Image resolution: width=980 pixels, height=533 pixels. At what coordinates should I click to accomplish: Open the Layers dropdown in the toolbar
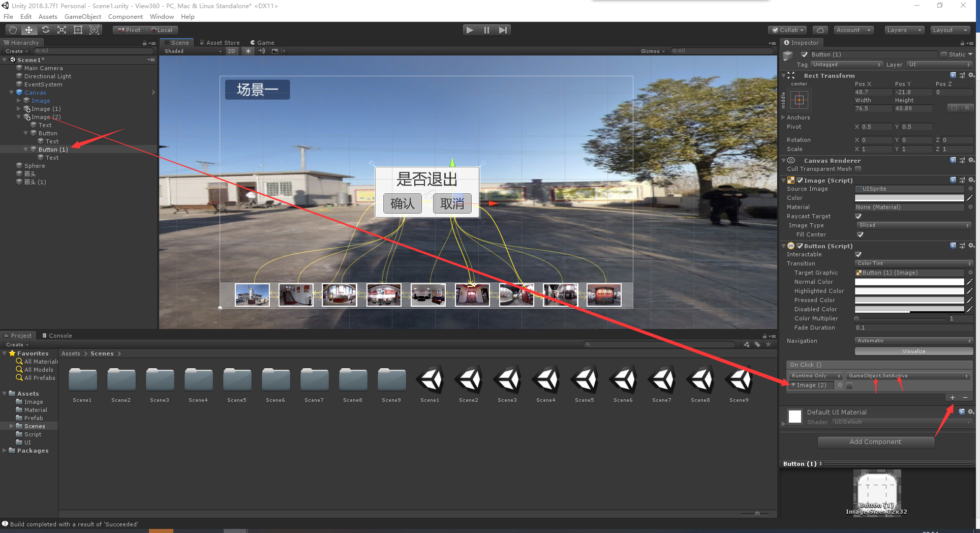tap(904, 30)
